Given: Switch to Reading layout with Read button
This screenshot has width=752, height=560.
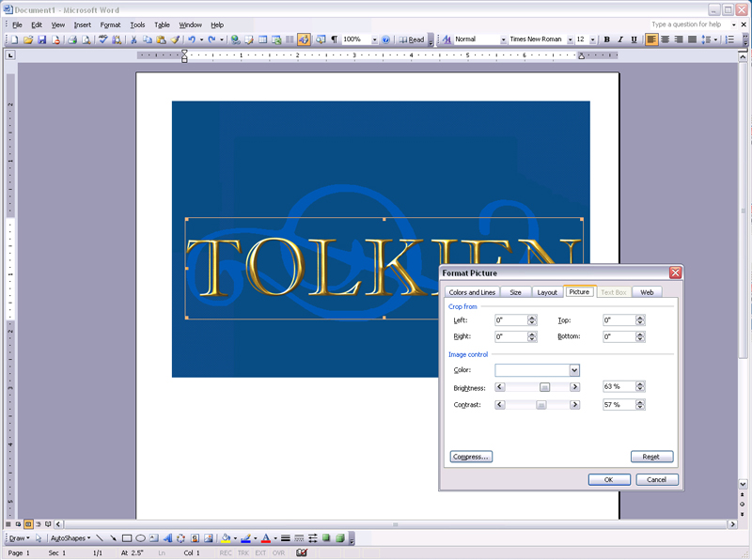Looking at the screenshot, I should click(412, 39).
